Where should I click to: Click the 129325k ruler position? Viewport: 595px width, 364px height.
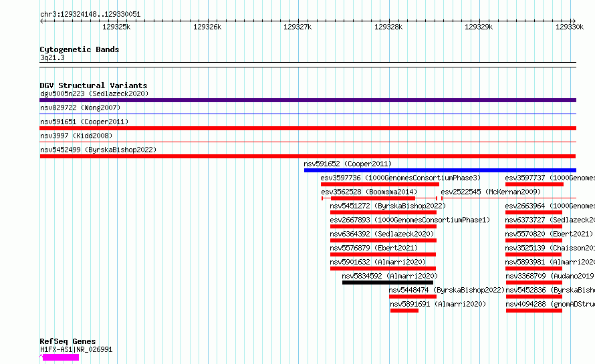(x=116, y=27)
